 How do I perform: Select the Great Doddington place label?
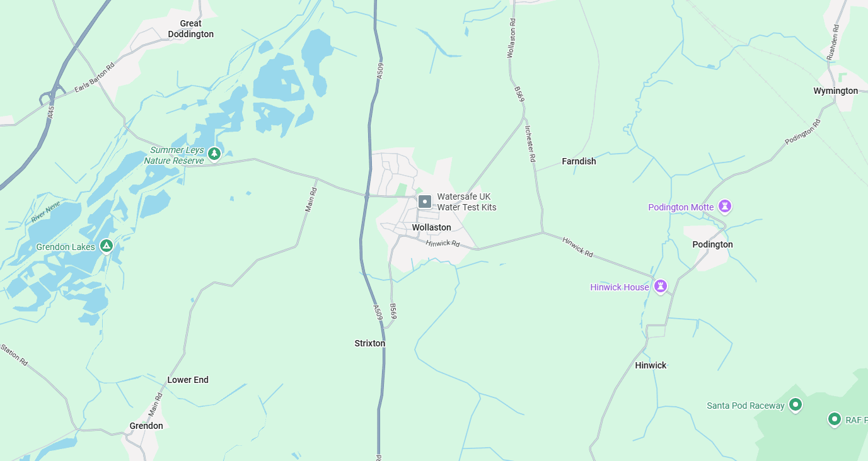pos(191,29)
